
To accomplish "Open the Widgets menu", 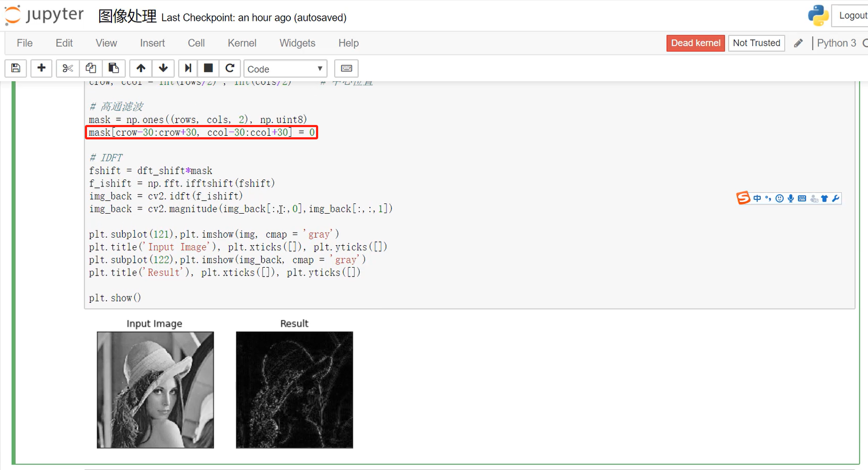I will point(297,43).
